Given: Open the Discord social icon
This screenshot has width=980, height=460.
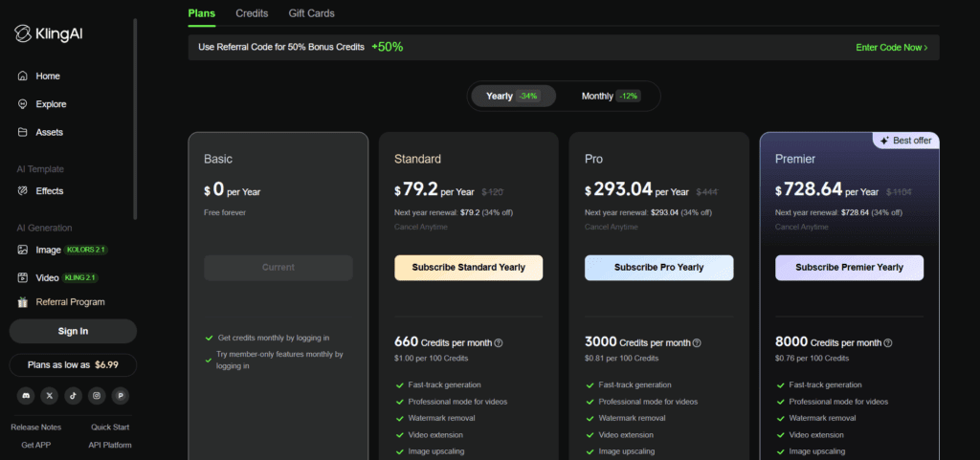Looking at the screenshot, I should click(x=26, y=395).
